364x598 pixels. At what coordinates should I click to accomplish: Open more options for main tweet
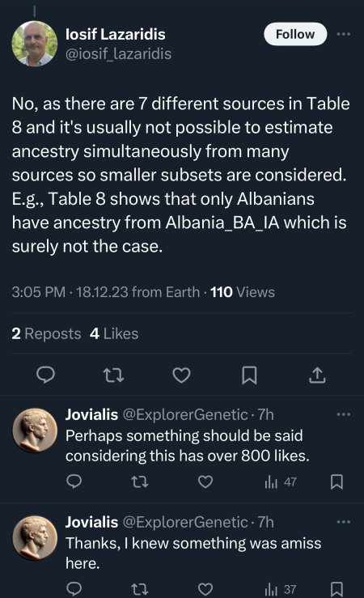pos(344,34)
